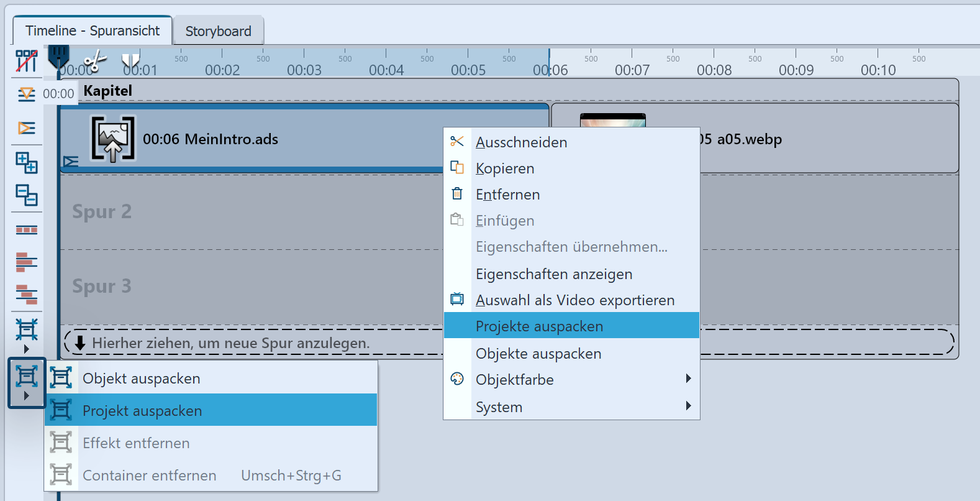Viewport: 980px width, 501px height.
Task: Choose Projekte auspacken in context menu
Action: pyautogui.click(x=571, y=326)
